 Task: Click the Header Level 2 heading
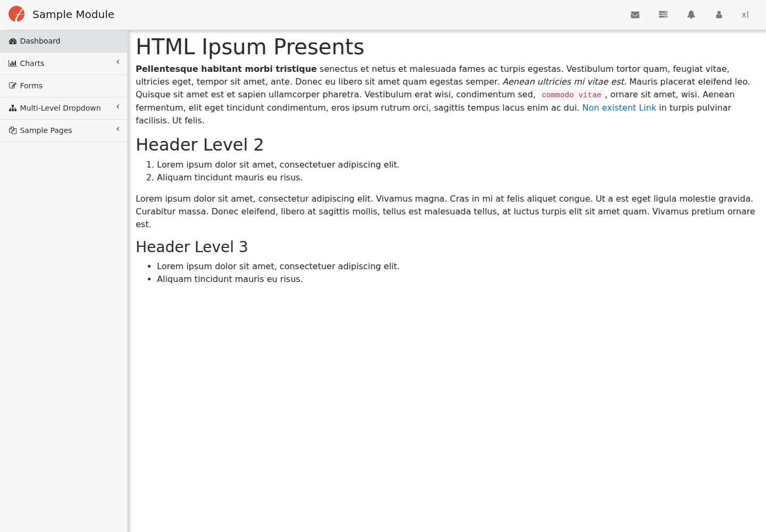tap(199, 145)
